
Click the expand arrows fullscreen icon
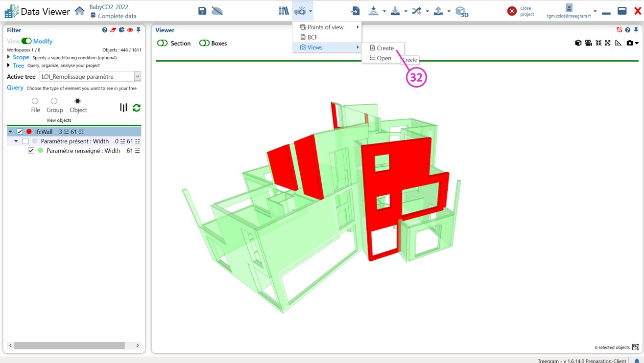click(608, 44)
